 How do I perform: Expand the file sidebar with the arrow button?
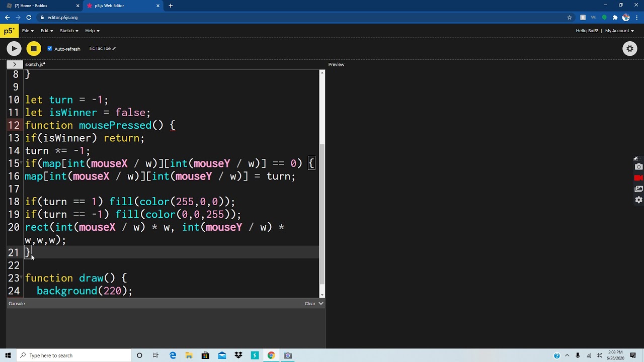click(x=14, y=64)
